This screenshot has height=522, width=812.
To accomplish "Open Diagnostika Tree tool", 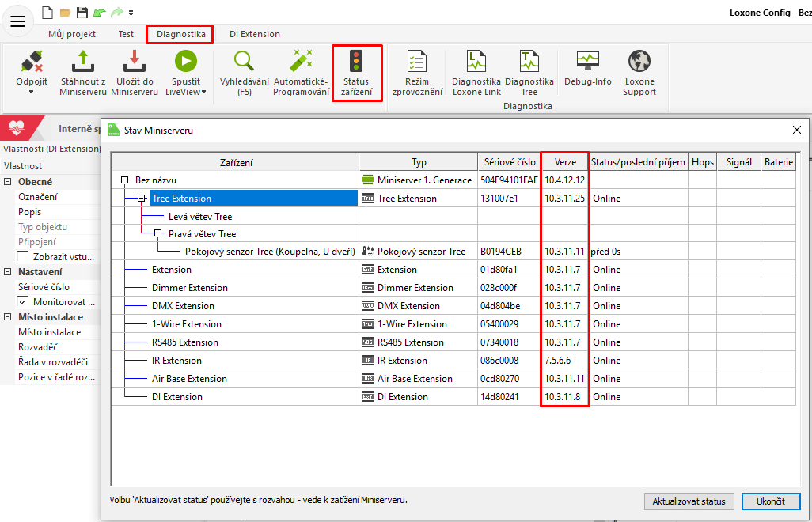I will click(x=529, y=62).
